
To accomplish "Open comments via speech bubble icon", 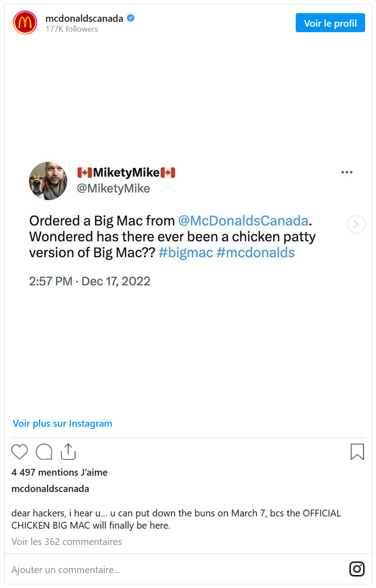I will point(44,452).
